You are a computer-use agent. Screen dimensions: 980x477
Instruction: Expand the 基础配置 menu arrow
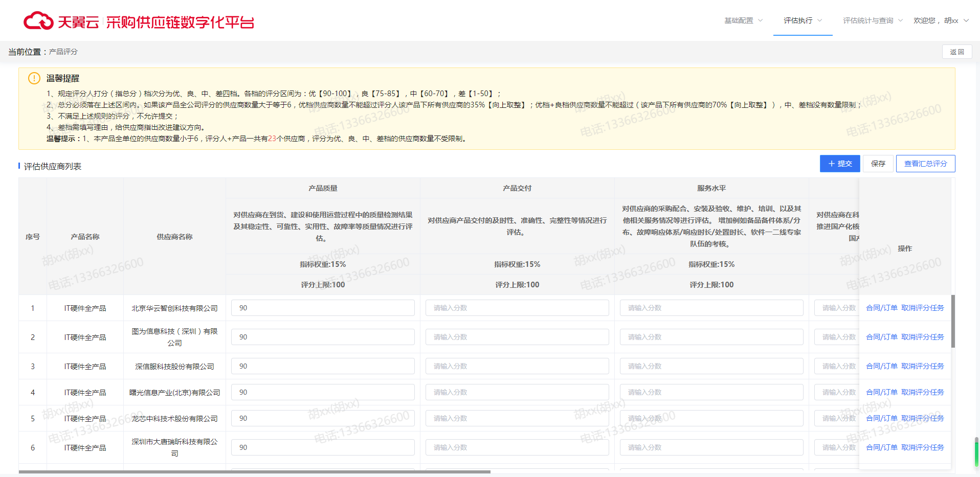(x=760, y=20)
